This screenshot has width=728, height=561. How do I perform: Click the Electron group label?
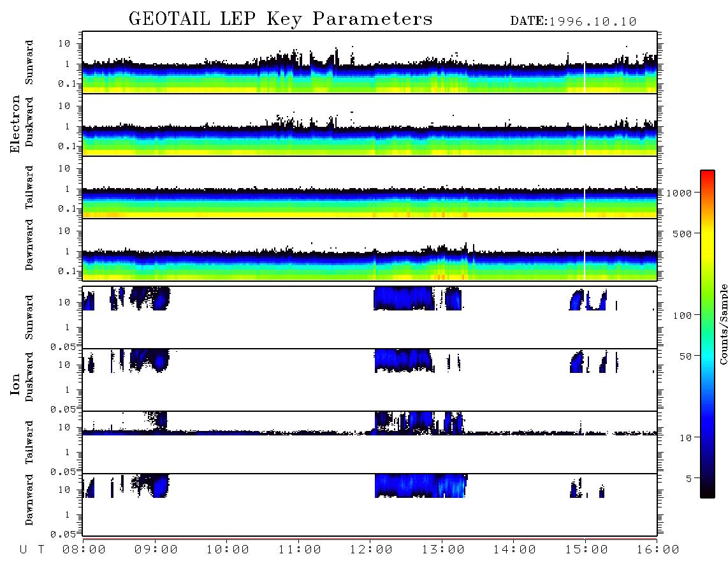click(x=15, y=124)
